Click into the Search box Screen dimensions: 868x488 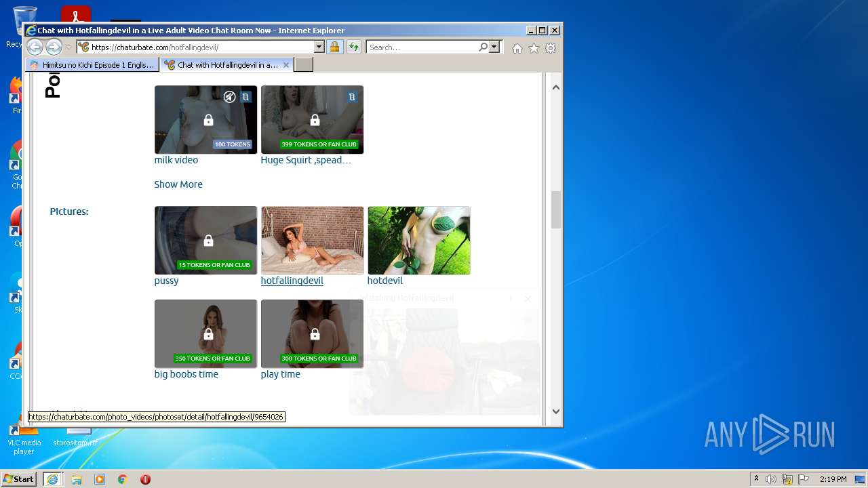click(422, 47)
